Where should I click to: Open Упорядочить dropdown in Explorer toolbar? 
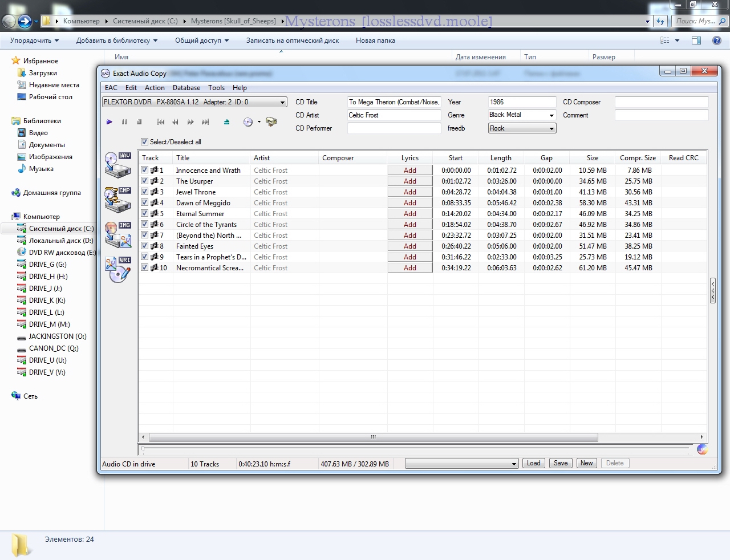pos(34,40)
